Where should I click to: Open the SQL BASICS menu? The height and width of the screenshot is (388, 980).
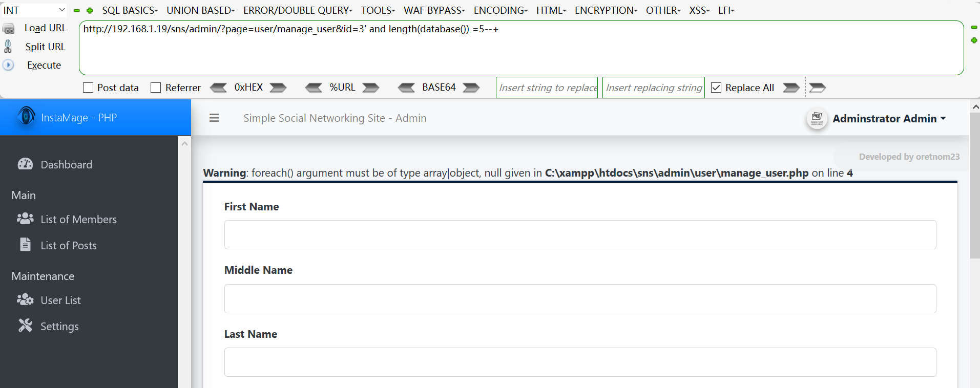(130, 10)
